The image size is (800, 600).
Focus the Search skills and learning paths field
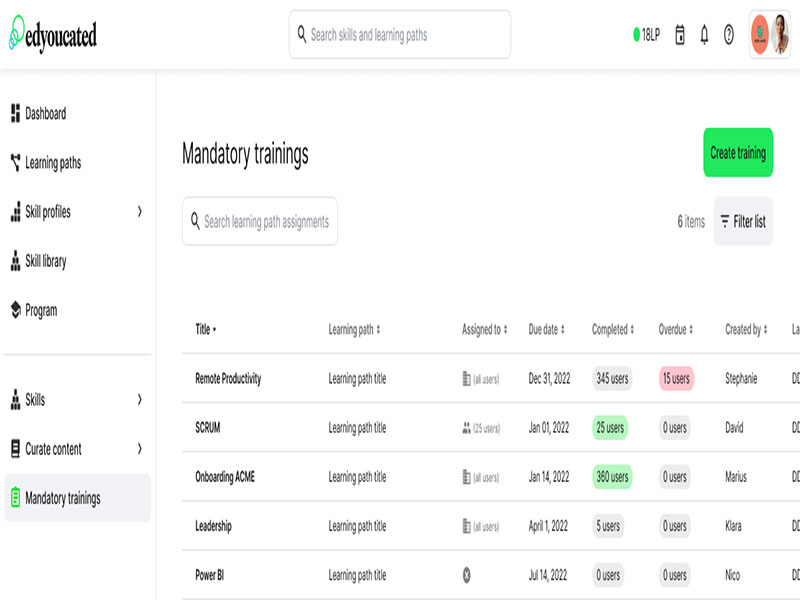[400, 35]
